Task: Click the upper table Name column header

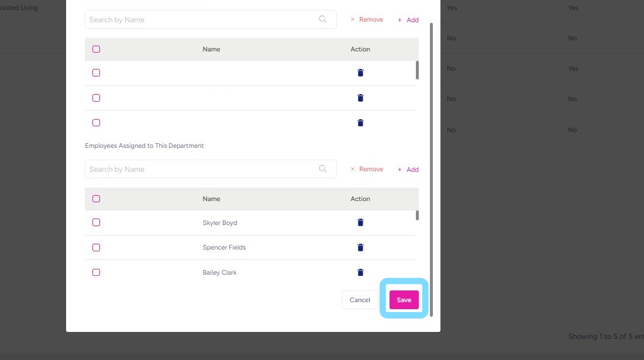Action: click(212, 49)
